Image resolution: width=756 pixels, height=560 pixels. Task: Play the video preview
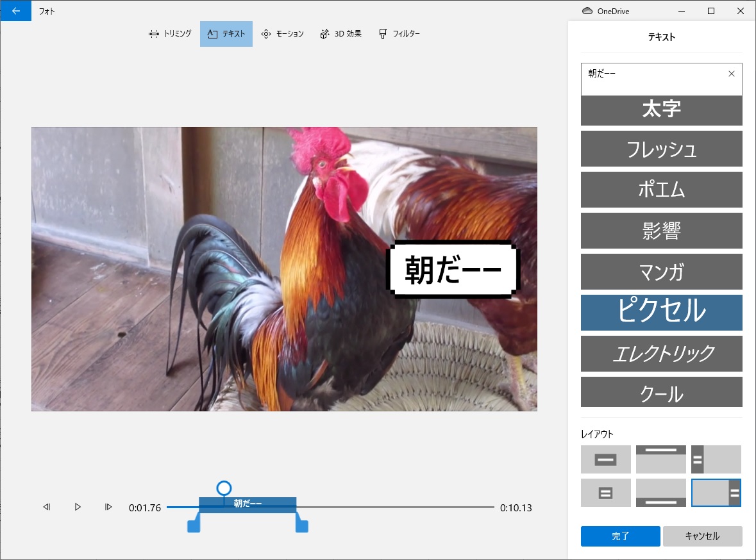point(77,506)
